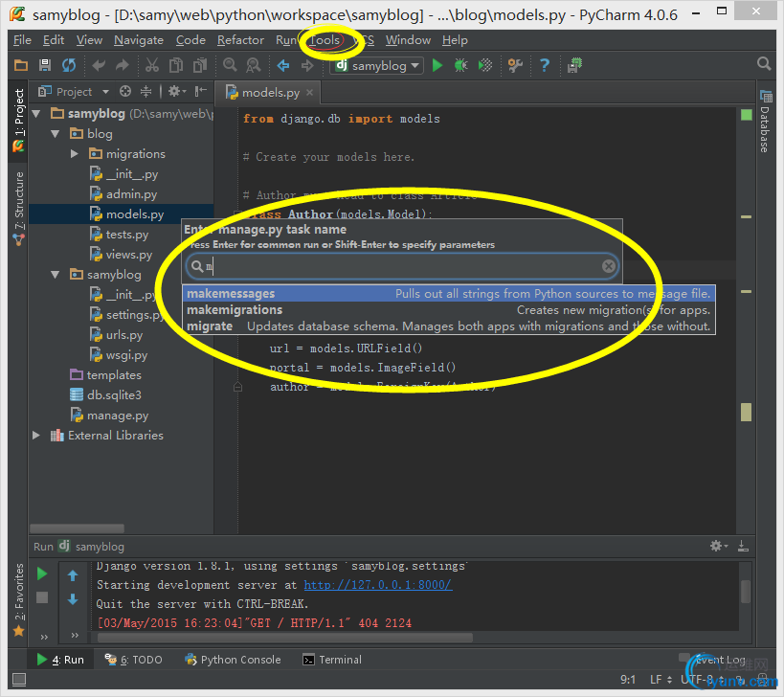
Task: Expand the migrations folder
Action: point(75,154)
